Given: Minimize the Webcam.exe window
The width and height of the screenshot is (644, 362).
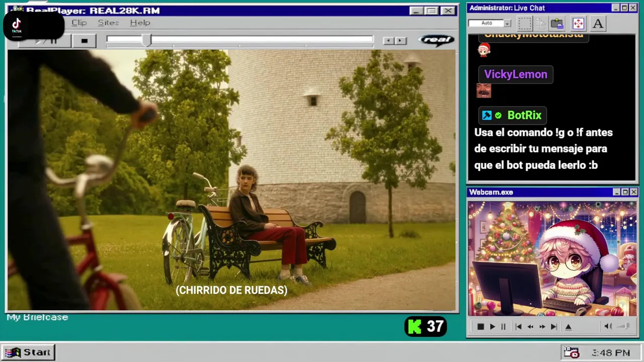Looking at the screenshot, I should [x=616, y=192].
